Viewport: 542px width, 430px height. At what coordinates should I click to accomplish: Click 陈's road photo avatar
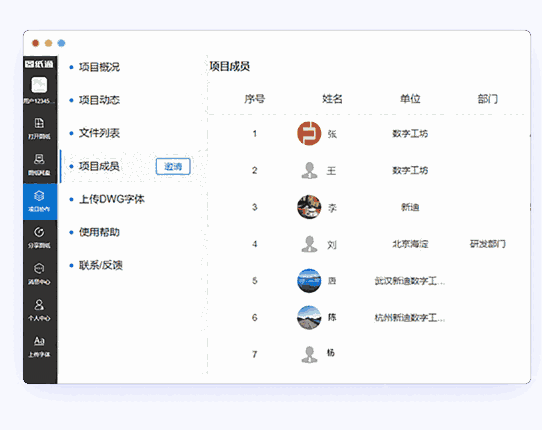point(309,317)
